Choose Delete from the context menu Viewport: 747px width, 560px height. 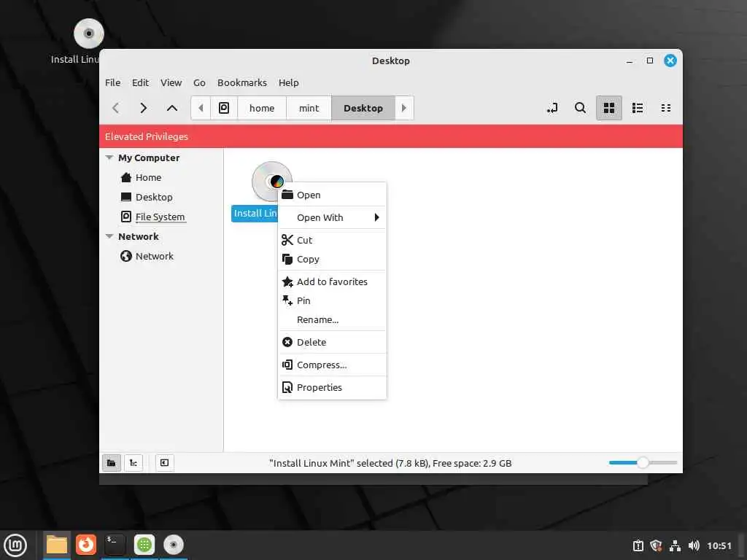point(332,342)
